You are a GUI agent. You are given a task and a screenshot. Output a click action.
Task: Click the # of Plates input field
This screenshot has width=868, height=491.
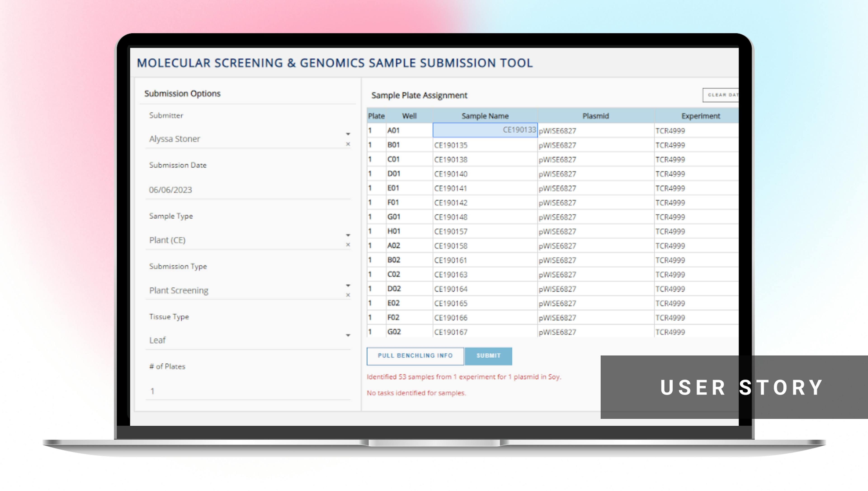click(x=248, y=391)
